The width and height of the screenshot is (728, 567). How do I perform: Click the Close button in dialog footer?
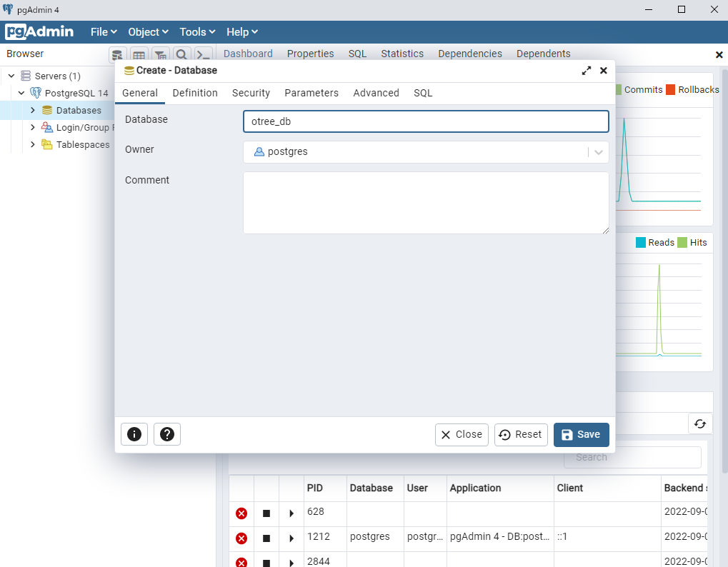[462, 435]
